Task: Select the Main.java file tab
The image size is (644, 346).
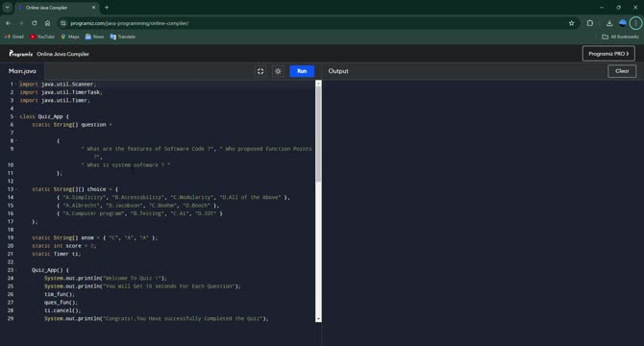Action: (22, 71)
